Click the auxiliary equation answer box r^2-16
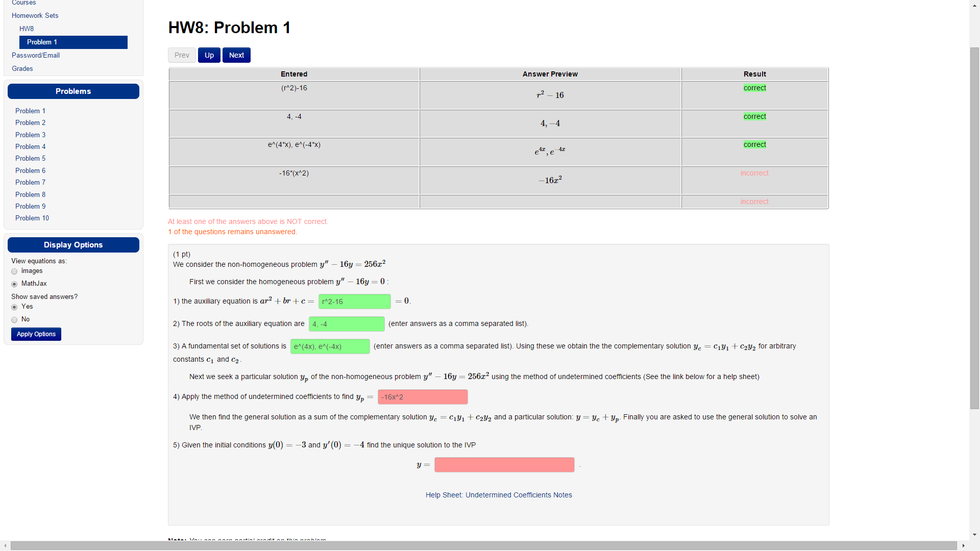The height and width of the screenshot is (551, 980). tap(354, 302)
